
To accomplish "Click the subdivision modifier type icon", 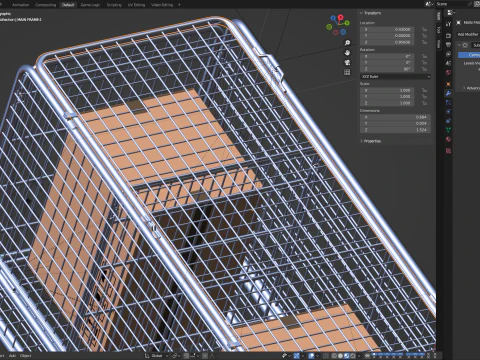I will [x=466, y=45].
